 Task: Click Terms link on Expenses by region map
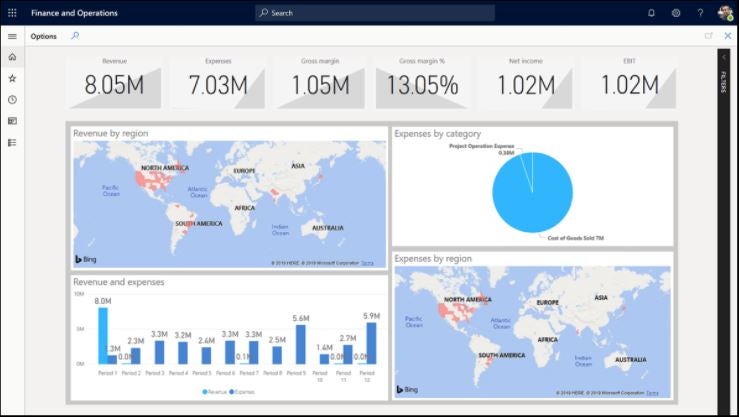(652, 393)
